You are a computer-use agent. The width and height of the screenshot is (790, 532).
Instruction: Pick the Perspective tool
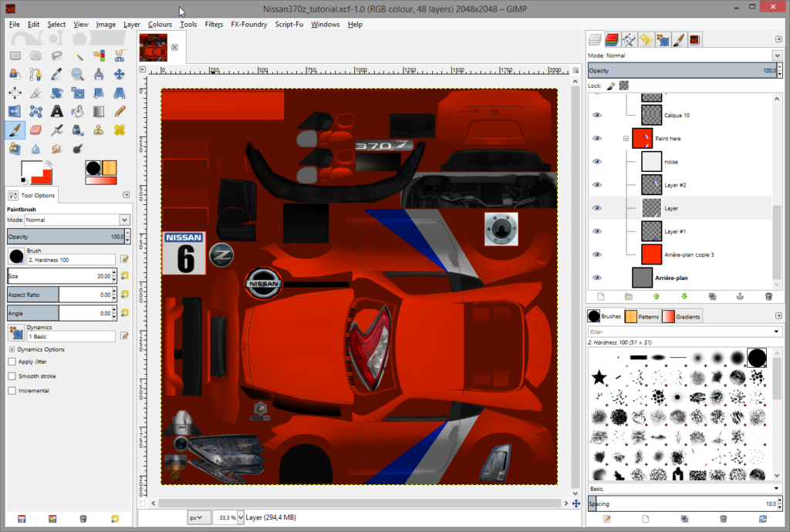pyautogui.click(x=120, y=93)
